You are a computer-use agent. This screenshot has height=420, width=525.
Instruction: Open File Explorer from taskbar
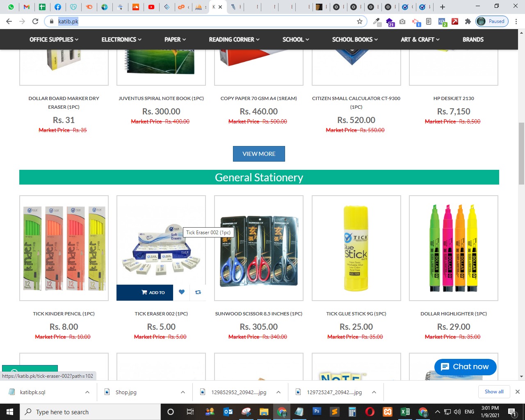coord(264,412)
